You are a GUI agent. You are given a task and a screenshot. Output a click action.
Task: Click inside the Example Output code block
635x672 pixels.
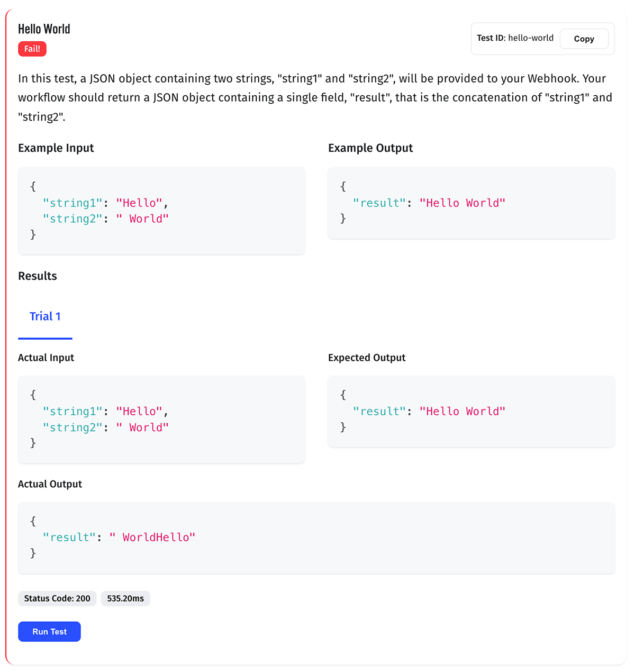[471, 203]
